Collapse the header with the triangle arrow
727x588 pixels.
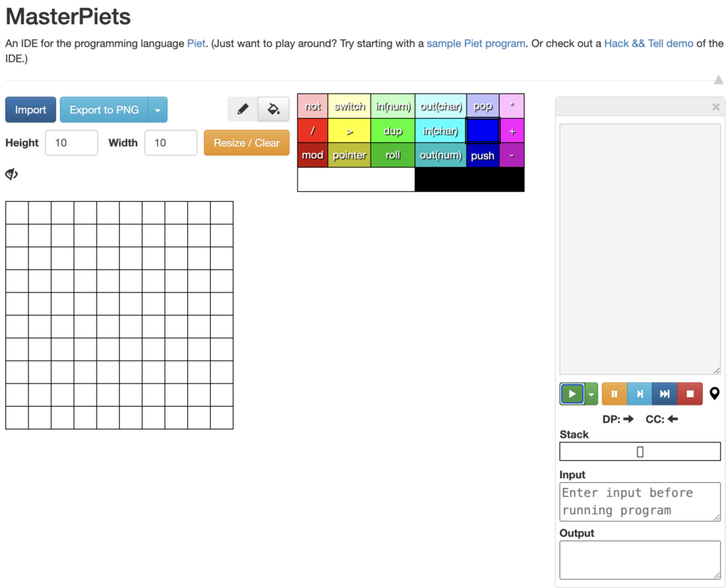[718, 80]
